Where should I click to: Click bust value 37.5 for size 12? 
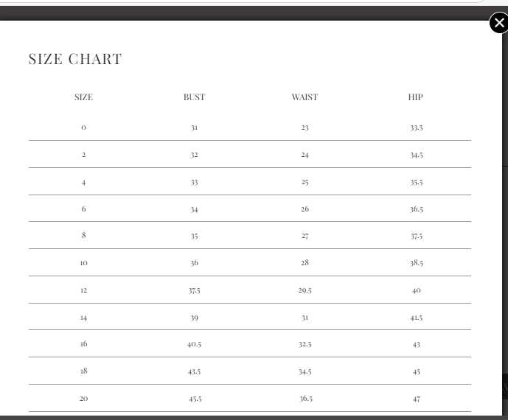pyautogui.click(x=194, y=290)
